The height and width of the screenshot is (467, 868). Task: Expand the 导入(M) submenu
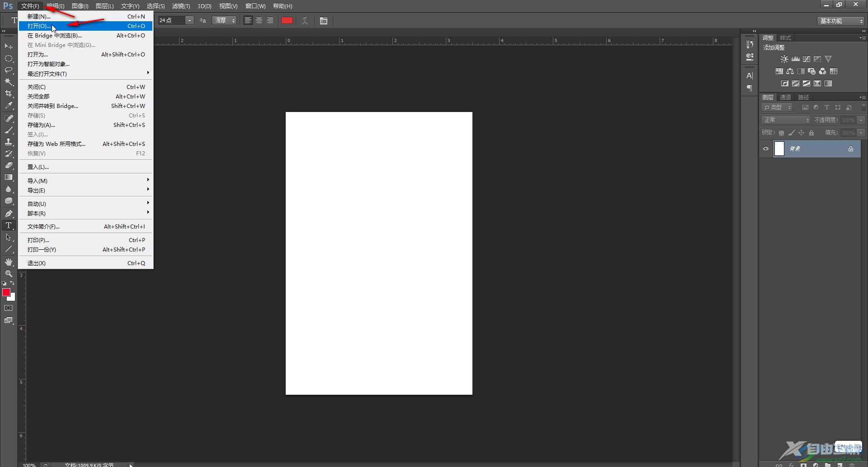tap(86, 181)
